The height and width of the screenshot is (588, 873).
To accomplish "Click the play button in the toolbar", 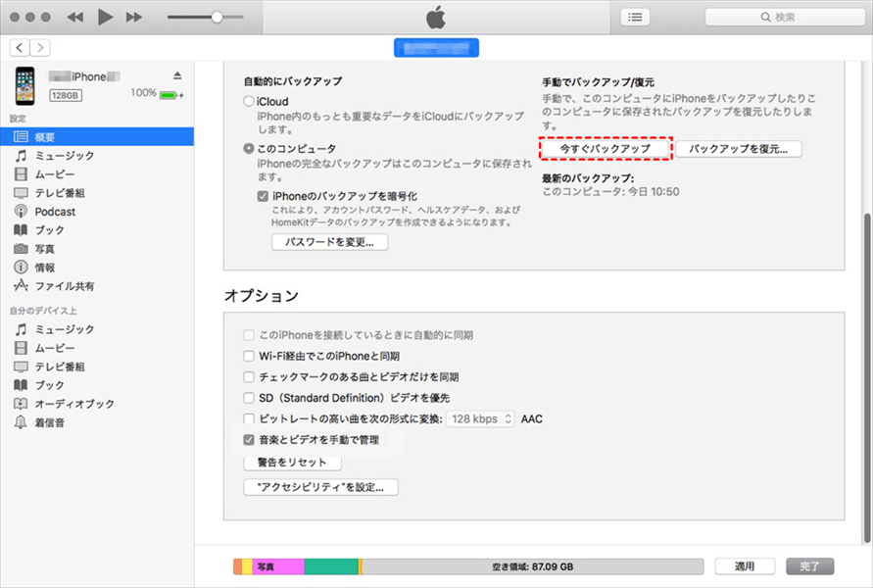I will point(106,18).
